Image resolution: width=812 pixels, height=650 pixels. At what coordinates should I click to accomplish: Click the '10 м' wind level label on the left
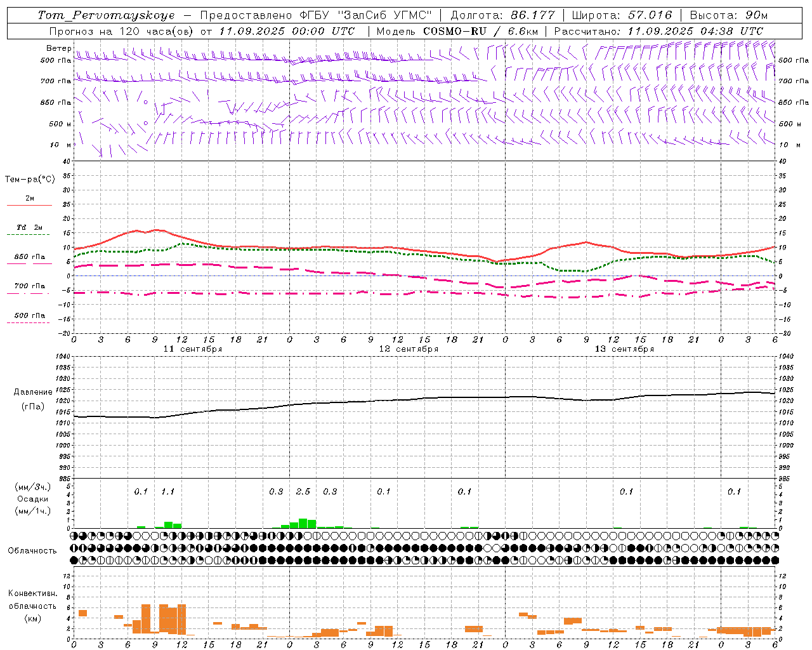pyautogui.click(x=61, y=145)
